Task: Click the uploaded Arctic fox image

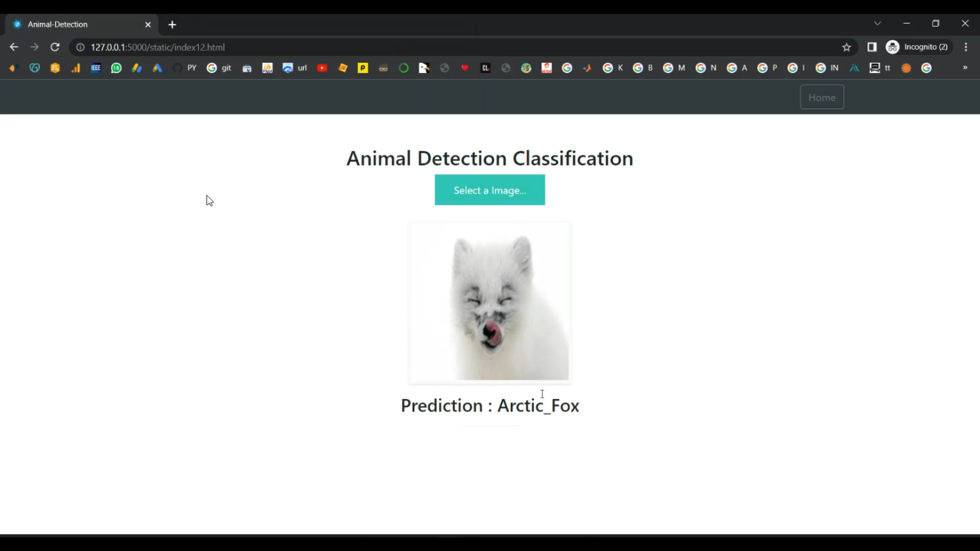Action: (x=490, y=302)
